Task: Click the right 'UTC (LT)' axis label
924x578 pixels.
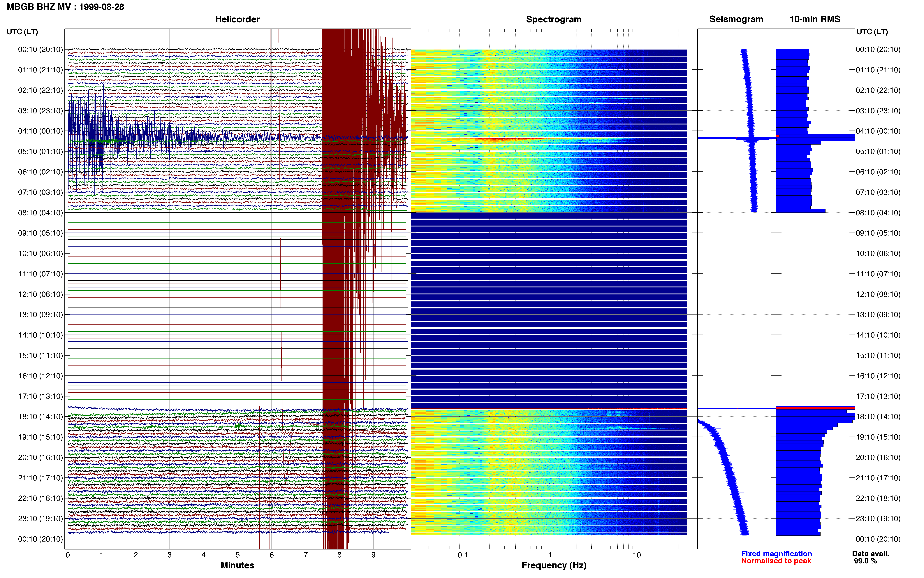Action: pyautogui.click(x=872, y=32)
